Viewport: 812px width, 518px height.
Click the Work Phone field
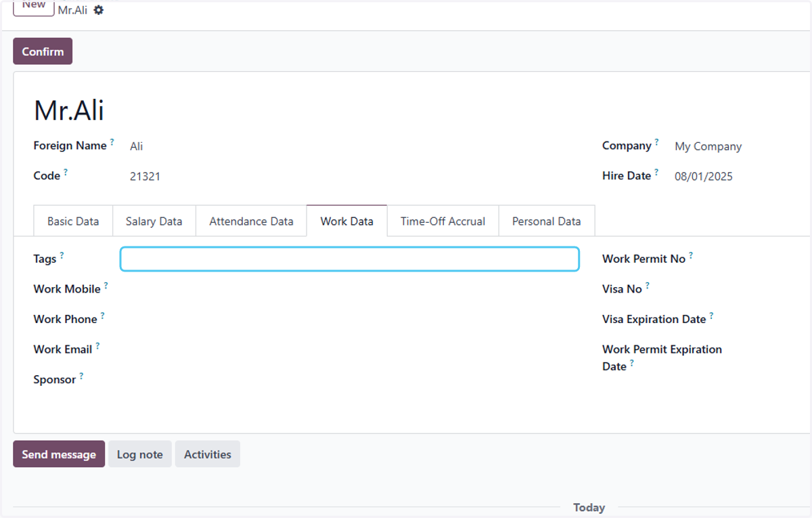pyautogui.click(x=350, y=320)
